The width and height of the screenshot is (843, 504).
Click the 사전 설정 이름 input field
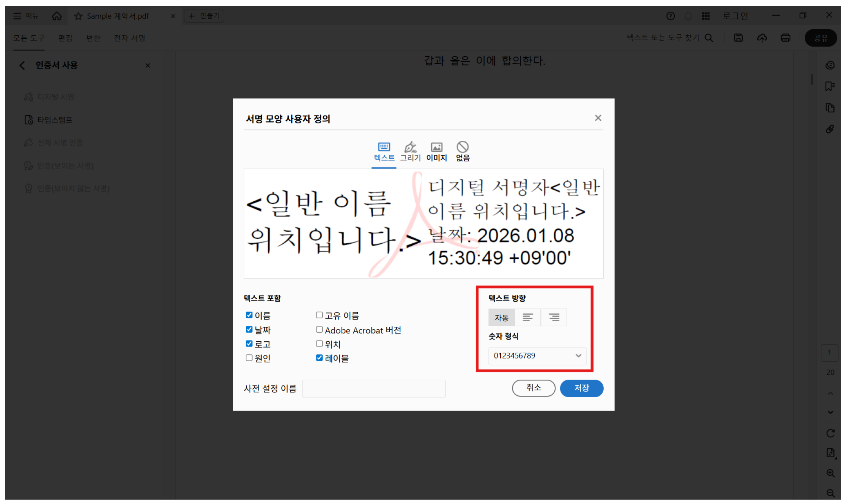point(373,388)
